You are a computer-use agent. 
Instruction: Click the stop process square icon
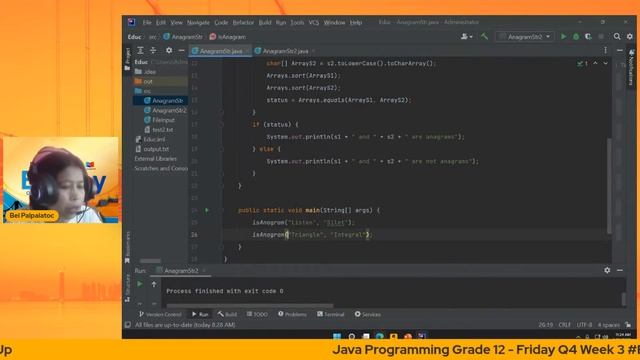(601, 36)
